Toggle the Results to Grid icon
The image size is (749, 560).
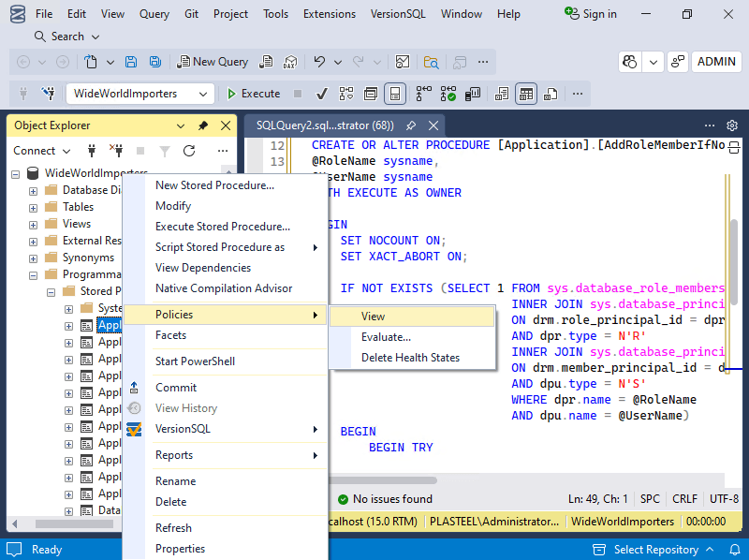(526, 94)
